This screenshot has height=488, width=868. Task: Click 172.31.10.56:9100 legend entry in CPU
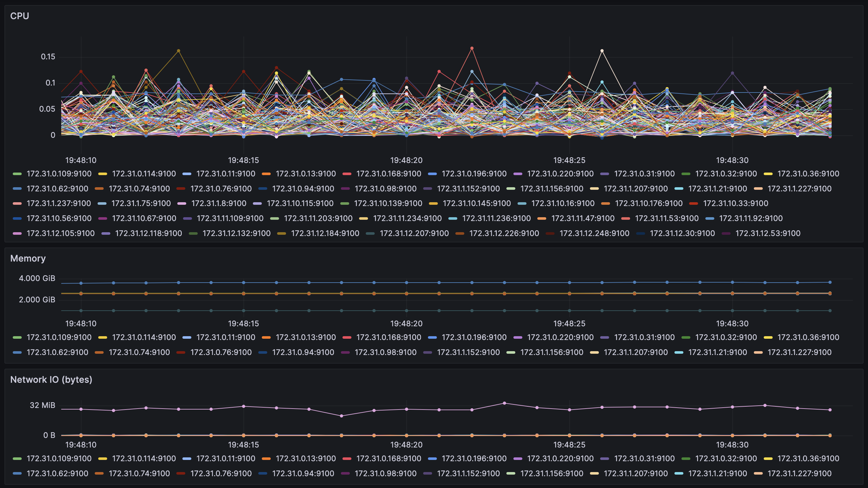(59, 218)
